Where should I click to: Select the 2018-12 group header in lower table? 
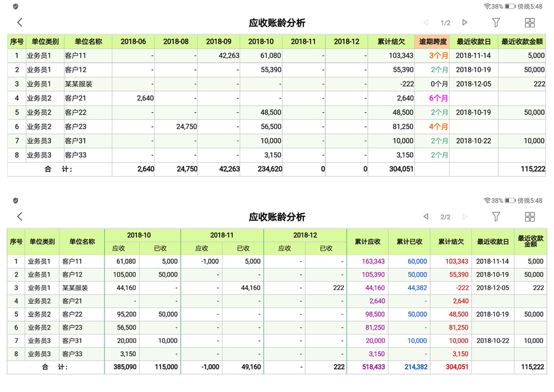tap(305, 235)
